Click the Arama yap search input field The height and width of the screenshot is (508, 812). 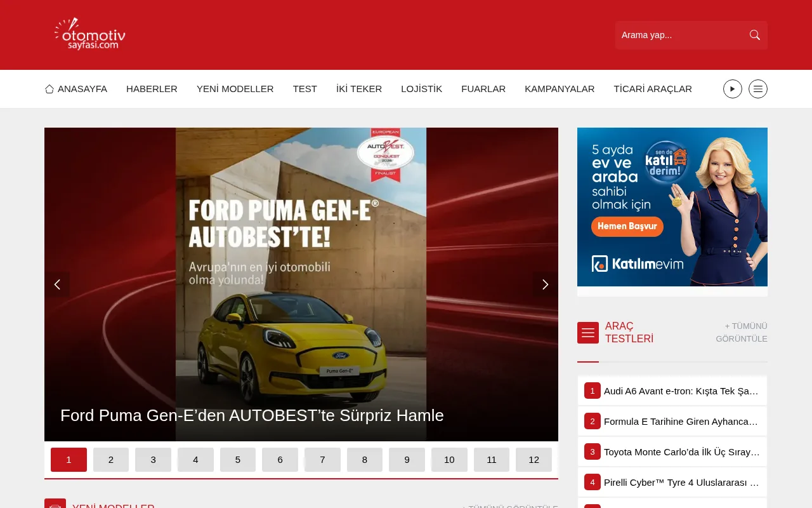pyautogui.click(x=679, y=35)
